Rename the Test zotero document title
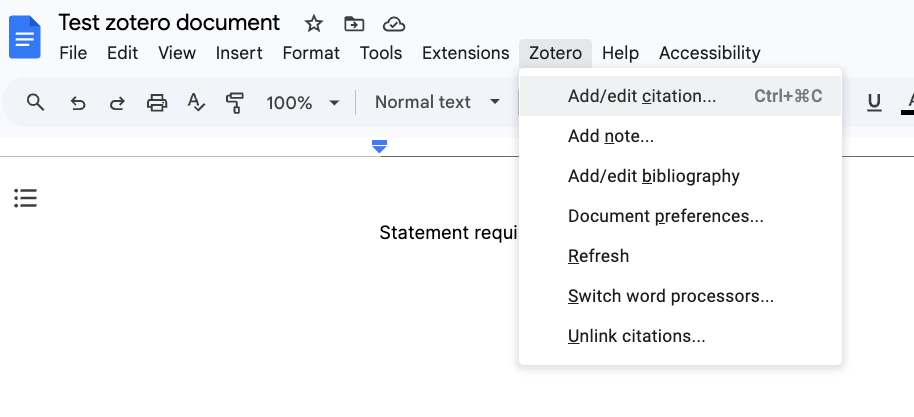This screenshot has height=417, width=914. click(x=169, y=23)
